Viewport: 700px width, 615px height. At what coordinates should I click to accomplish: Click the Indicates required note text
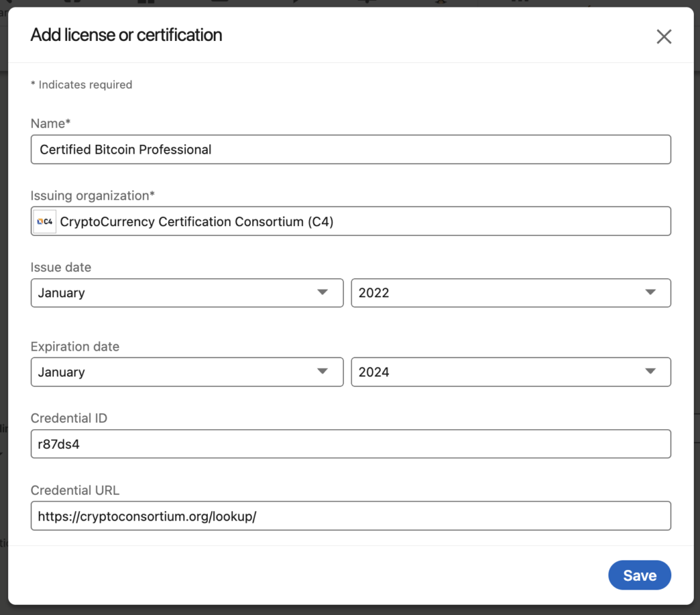click(81, 85)
